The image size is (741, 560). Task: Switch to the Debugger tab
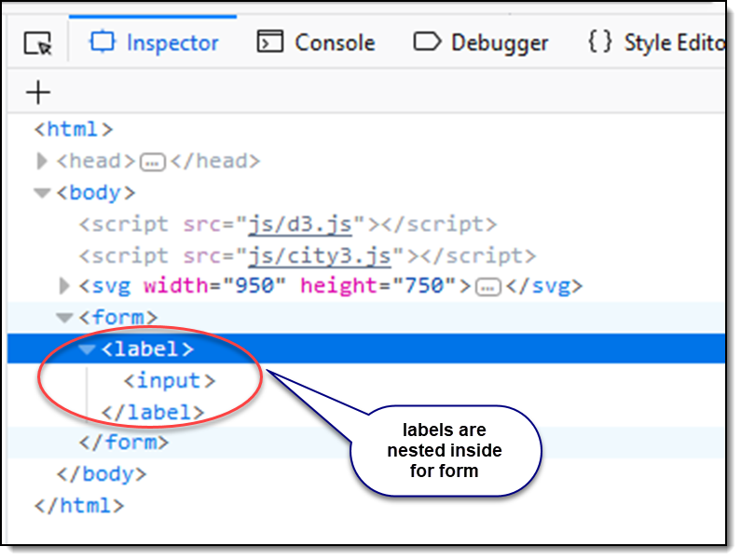481,43
